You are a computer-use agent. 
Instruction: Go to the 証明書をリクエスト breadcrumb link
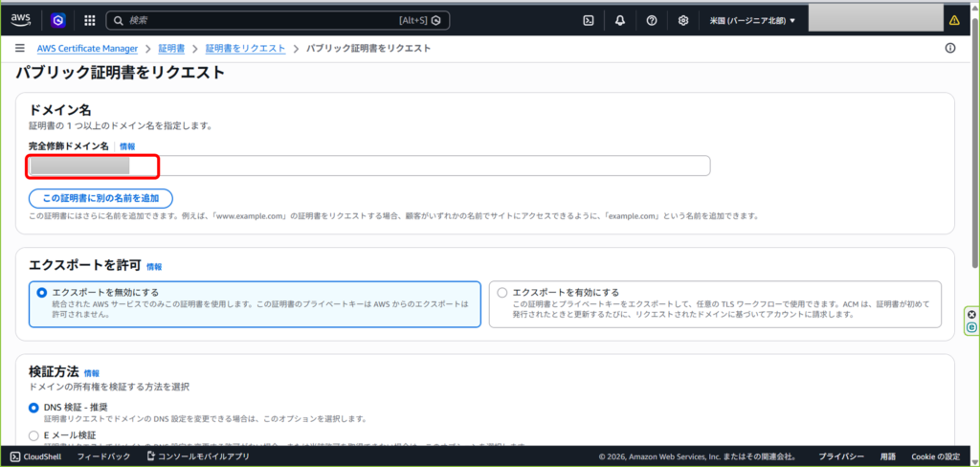pos(245,48)
